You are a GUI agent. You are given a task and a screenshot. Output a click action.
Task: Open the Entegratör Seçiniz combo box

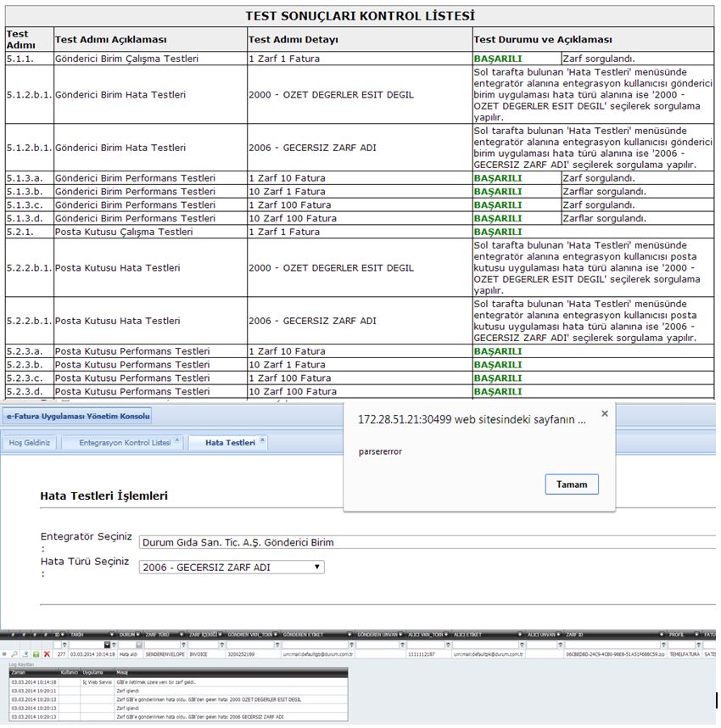[424, 542]
